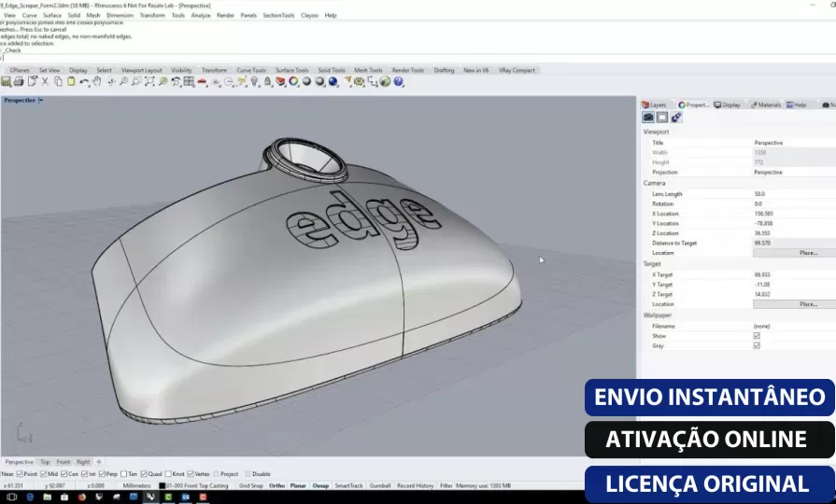Click the Copy to clipboard icon

click(x=58, y=81)
